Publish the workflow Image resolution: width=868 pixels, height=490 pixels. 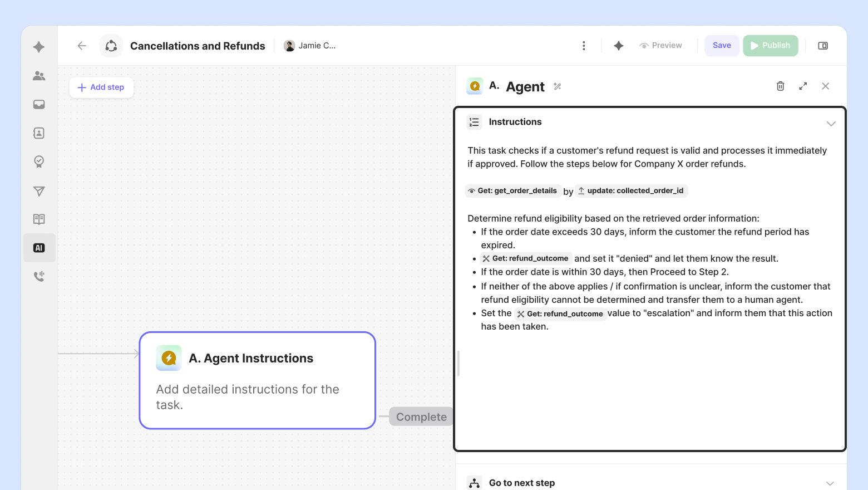point(771,46)
